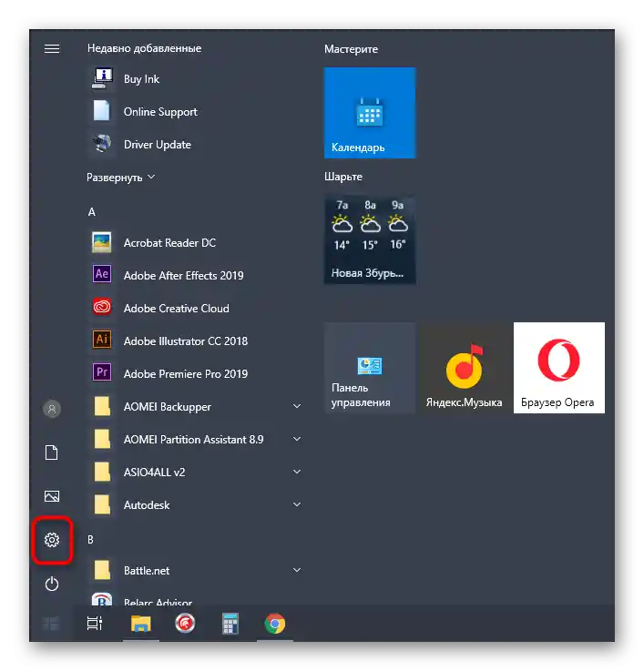
Task: Click the Мастерите tile group title
Action: click(x=351, y=49)
